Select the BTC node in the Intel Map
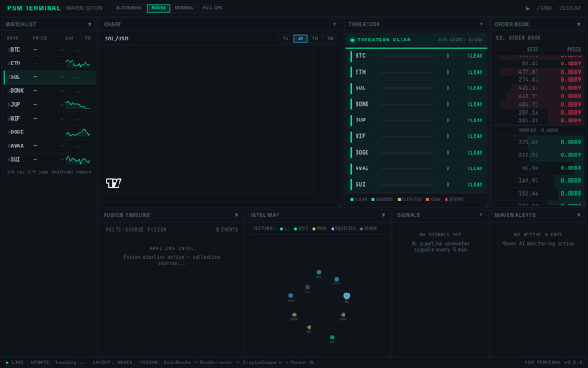588x368 pixels. (319, 272)
